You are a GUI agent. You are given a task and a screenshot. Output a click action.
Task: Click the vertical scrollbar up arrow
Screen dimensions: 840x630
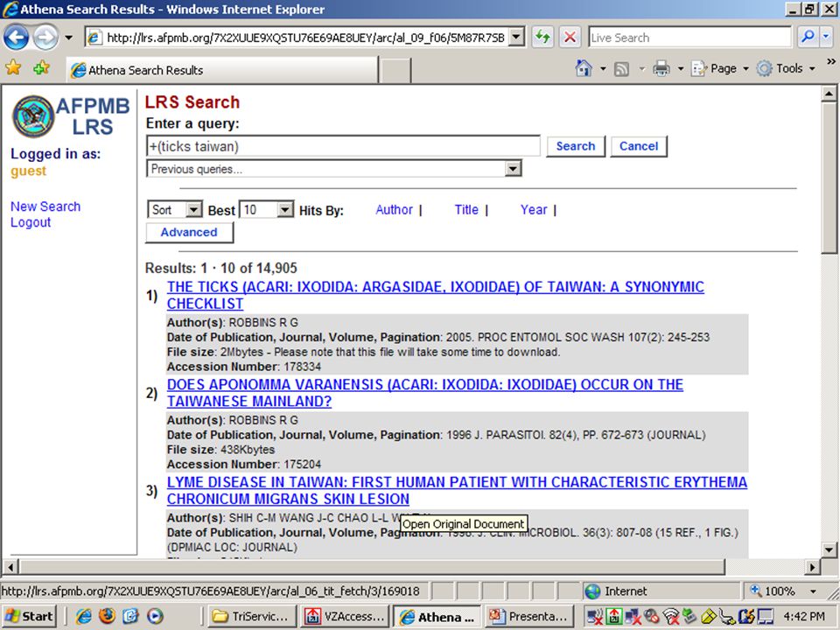click(x=829, y=94)
